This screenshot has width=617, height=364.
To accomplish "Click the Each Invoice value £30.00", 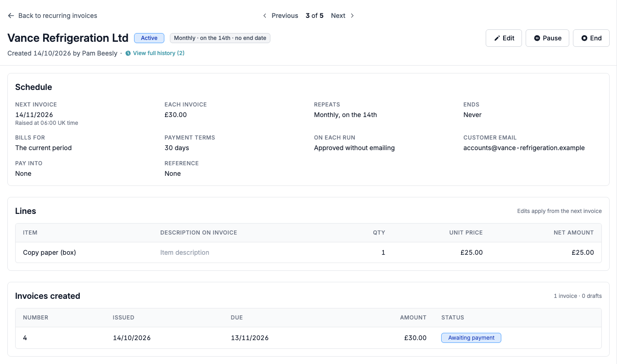I will (x=176, y=115).
